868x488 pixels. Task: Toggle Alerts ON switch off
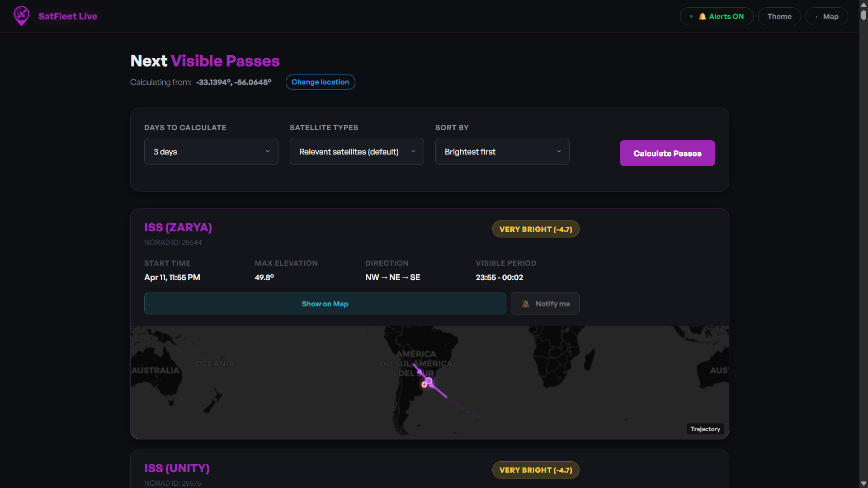[716, 16]
